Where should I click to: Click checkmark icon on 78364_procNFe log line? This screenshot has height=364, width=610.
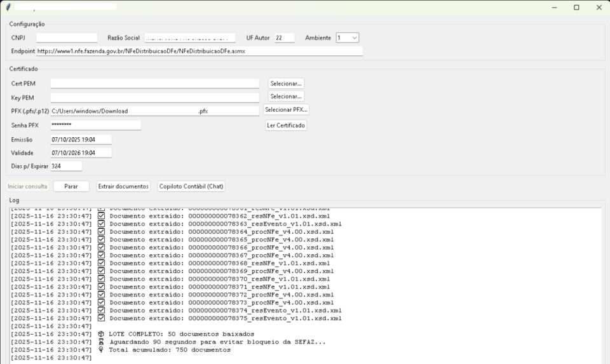tap(101, 231)
